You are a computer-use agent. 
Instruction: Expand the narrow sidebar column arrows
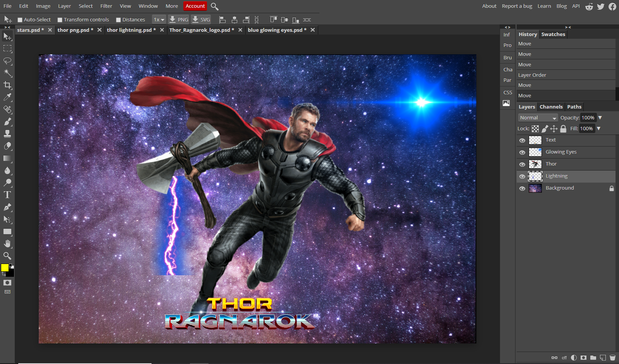507,27
